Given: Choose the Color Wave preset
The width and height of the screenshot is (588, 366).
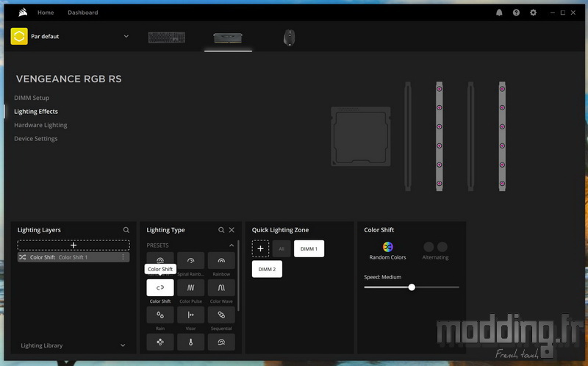Looking at the screenshot, I should click(x=221, y=287).
